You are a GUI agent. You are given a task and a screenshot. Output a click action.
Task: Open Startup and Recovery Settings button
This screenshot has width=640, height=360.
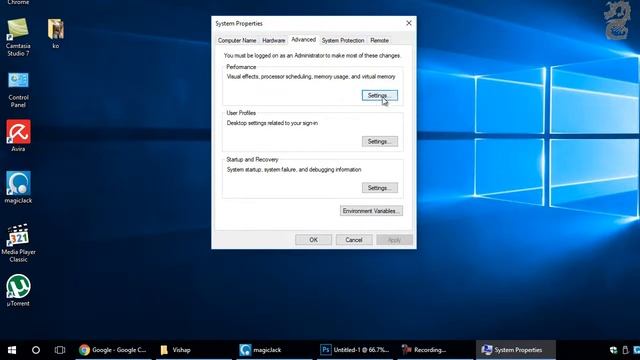pyautogui.click(x=380, y=188)
